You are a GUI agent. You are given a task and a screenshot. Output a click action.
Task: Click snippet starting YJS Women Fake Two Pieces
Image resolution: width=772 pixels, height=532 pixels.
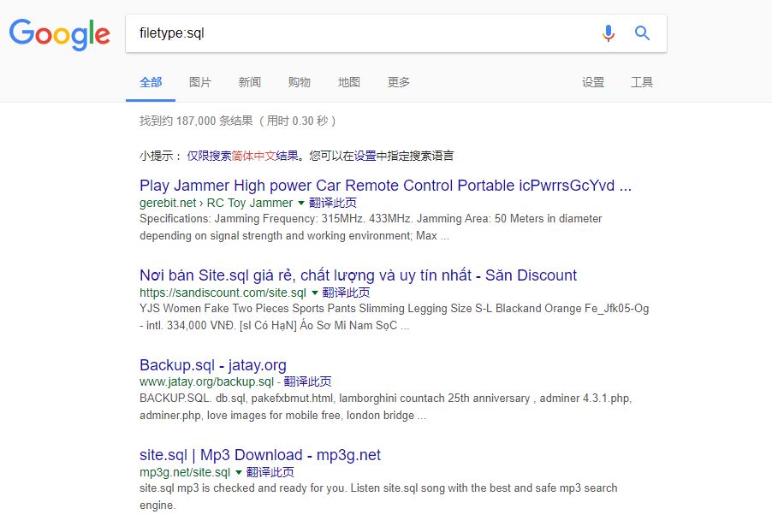(x=394, y=317)
